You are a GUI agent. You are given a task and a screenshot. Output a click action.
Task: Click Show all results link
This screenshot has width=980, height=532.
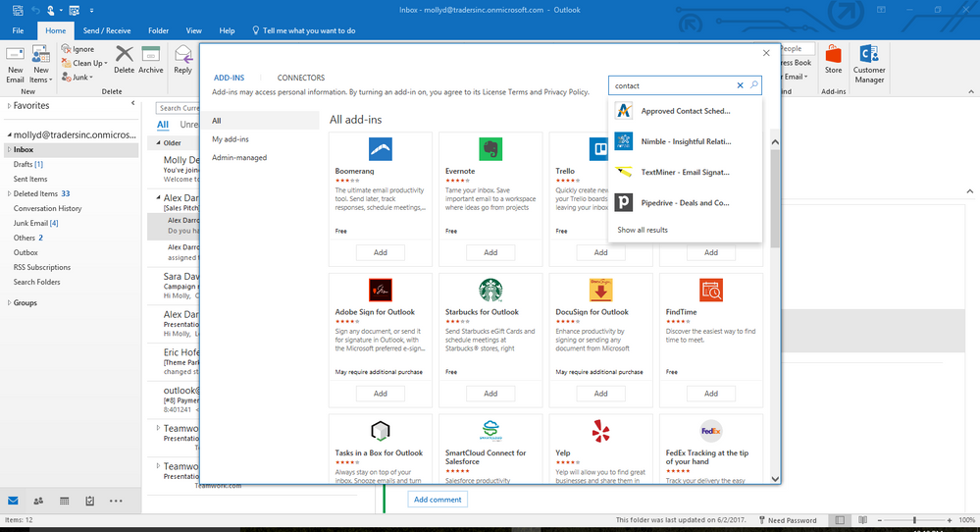(643, 230)
